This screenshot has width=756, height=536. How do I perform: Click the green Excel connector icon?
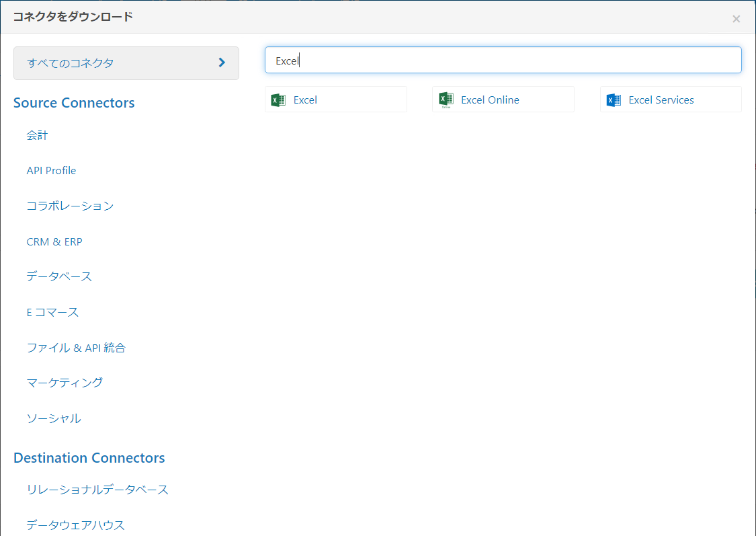(278, 100)
